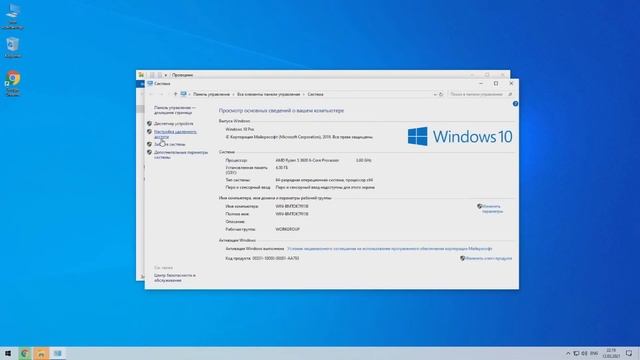Click the taskbar clock and date
Viewport: 640px width, 360px height.
point(611,353)
